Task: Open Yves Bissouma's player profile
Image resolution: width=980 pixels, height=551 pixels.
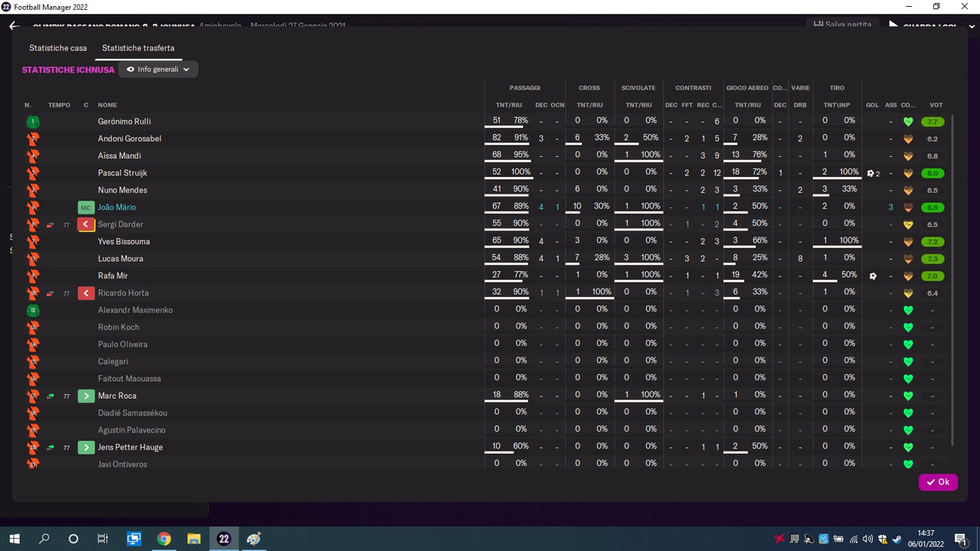Action: pyautogui.click(x=124, y=242)
